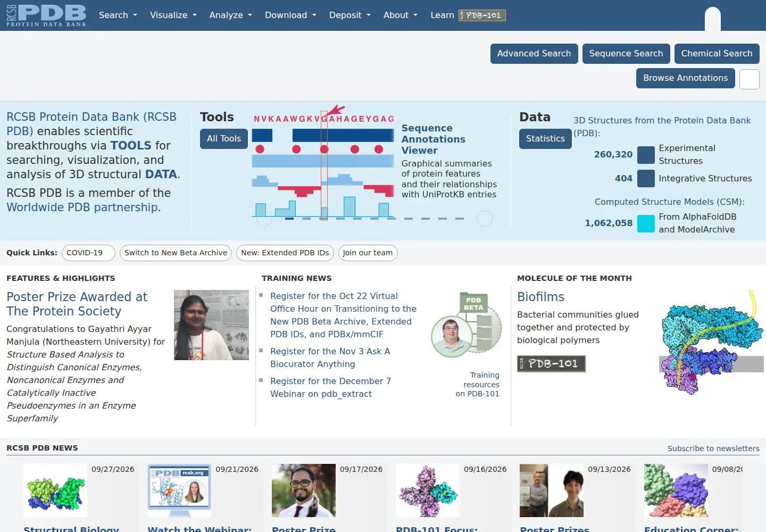Go to previous tools carousel slide

coord(264,219)
